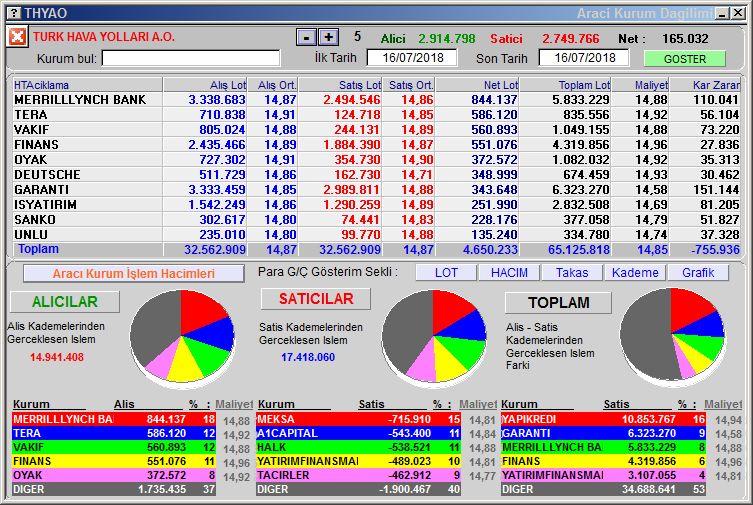Click the Kurum bul search field

[x=191, y=58]
